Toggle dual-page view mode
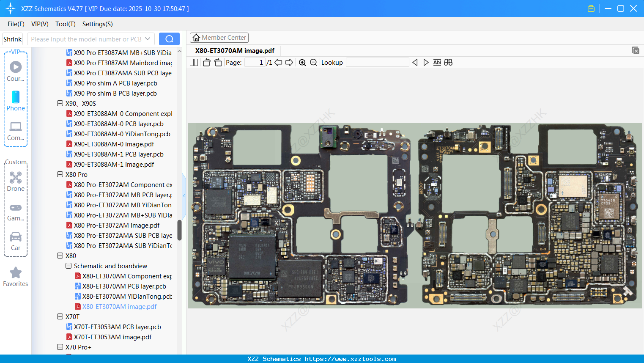The height and width of the screenshot is (363, 644). click(x=193, y=62)
